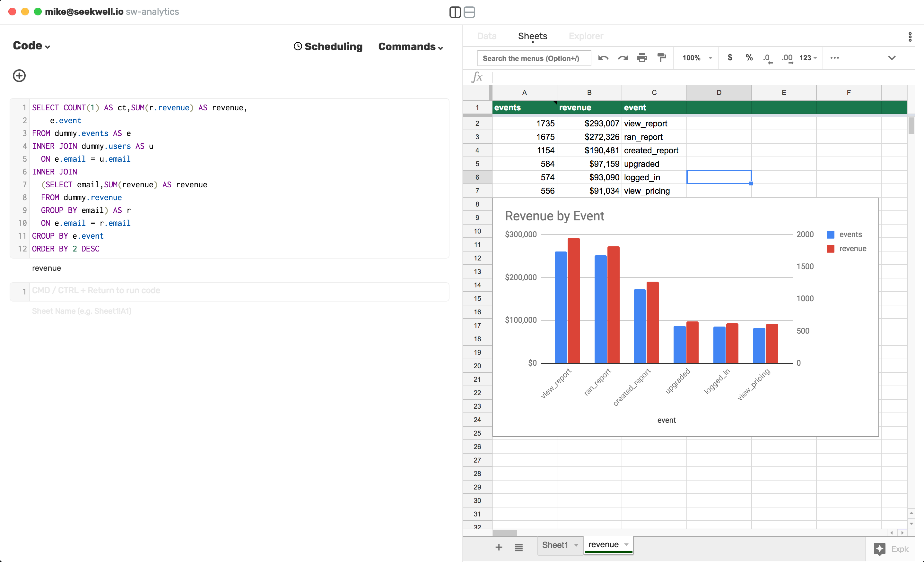Click the Search the menus field

(x=534, y=58)
